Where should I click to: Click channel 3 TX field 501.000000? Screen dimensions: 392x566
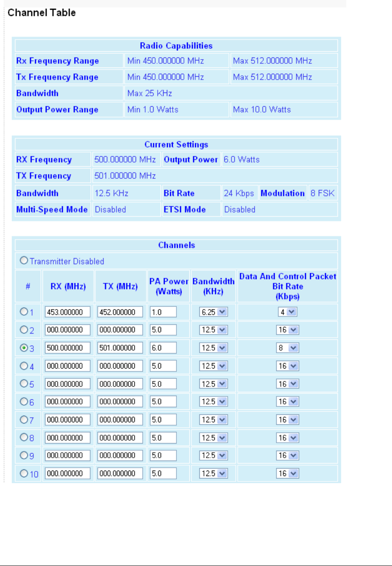point(120,348)
